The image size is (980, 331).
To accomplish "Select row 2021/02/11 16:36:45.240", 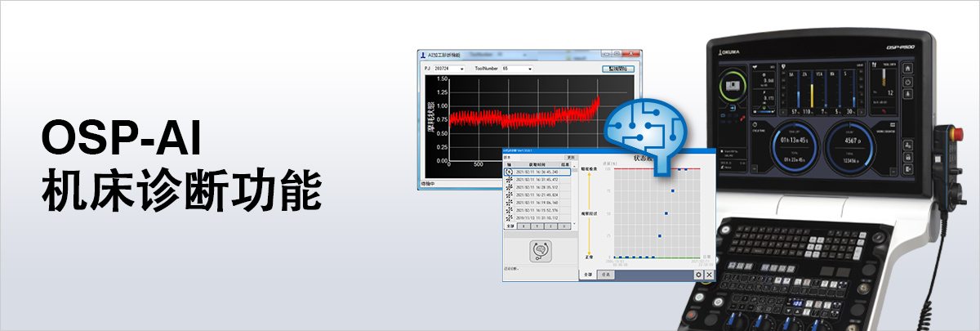I will pyautogui.click(x=537, y=172).
